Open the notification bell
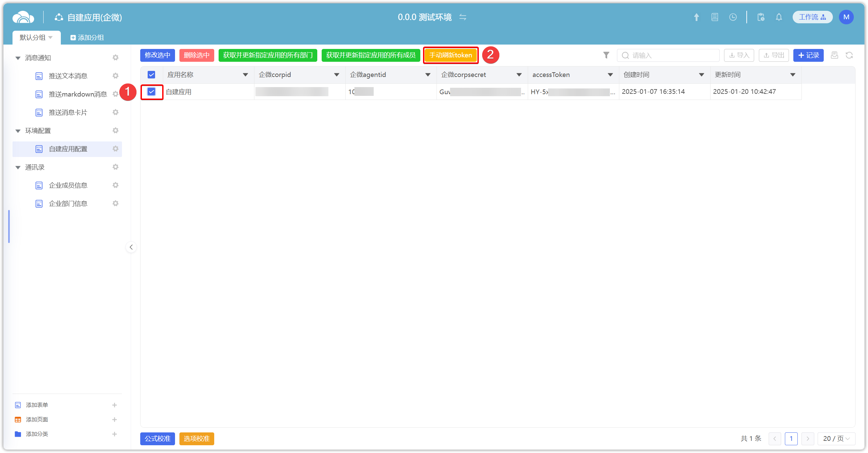The height and width of the screenshot is (453, 868). click(779, 17)
